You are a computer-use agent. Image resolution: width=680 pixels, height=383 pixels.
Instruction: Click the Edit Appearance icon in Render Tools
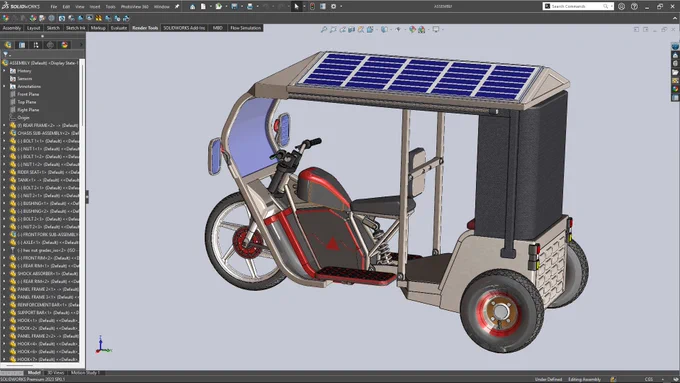tap(5, 18)
